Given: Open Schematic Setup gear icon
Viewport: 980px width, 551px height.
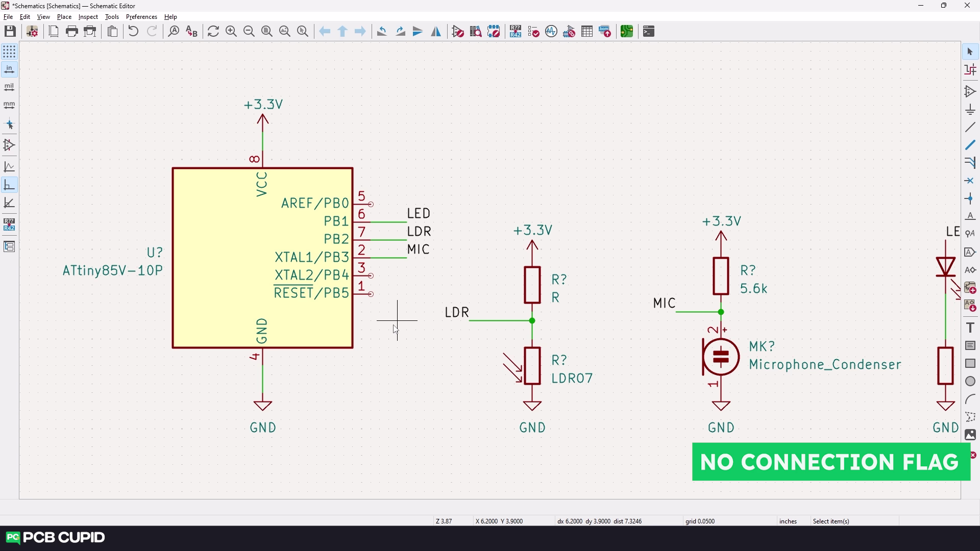Looking at the screenshot, I should 32,32.
